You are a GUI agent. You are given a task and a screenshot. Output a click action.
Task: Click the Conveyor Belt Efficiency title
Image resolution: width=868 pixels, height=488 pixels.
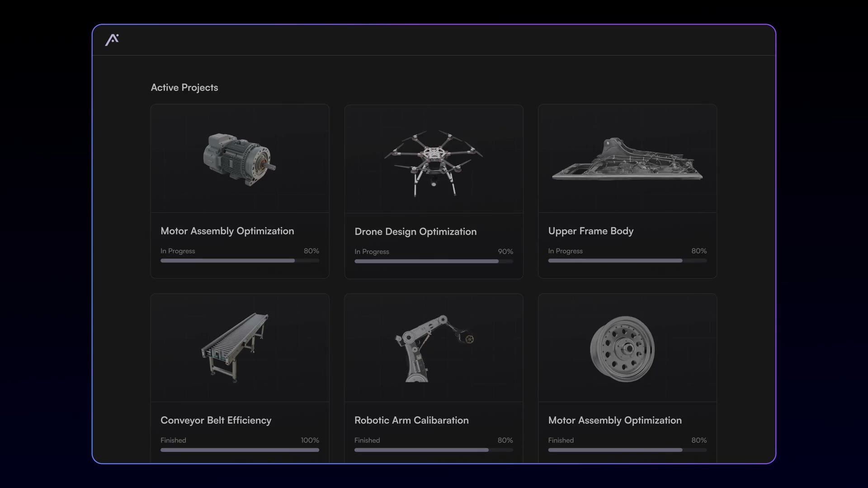coord(216,421)
